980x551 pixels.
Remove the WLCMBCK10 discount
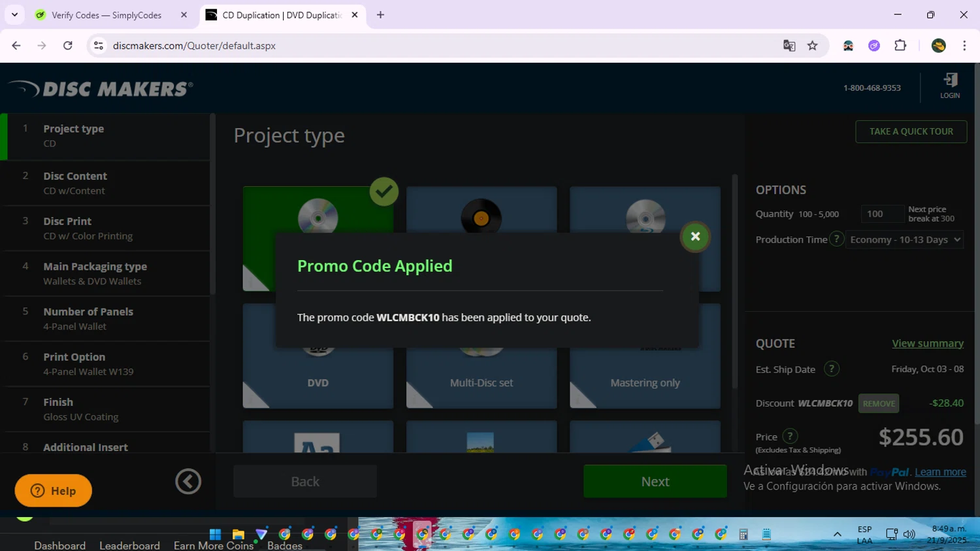(879, 403)
